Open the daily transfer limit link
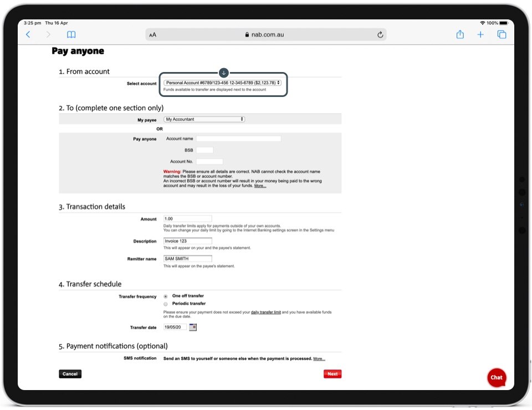 tap(265, 312)
